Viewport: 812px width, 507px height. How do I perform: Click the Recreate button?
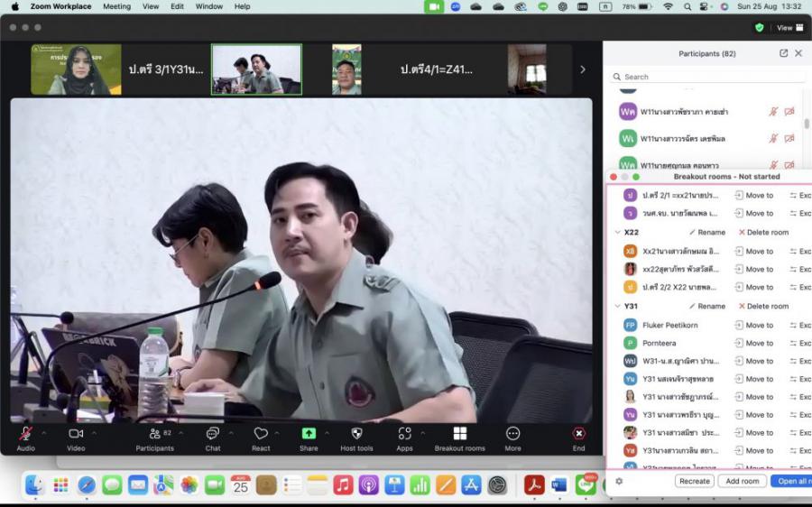[x=694, y=481]
